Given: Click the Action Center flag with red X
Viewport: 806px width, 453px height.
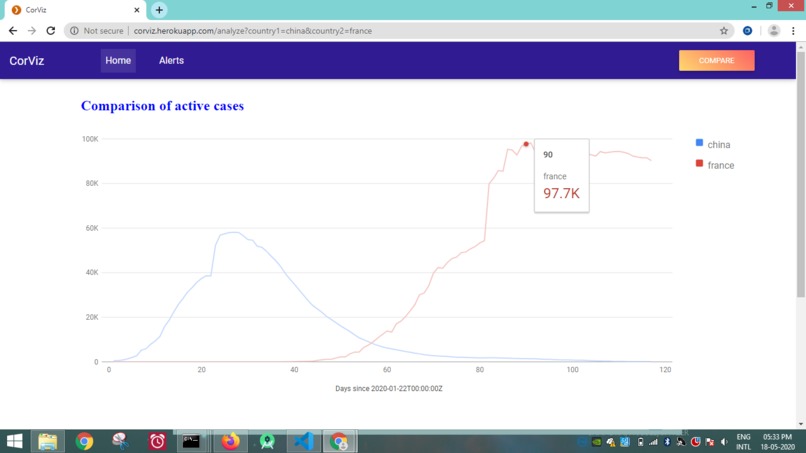Looking at the screenshot, I should (710, 442).
